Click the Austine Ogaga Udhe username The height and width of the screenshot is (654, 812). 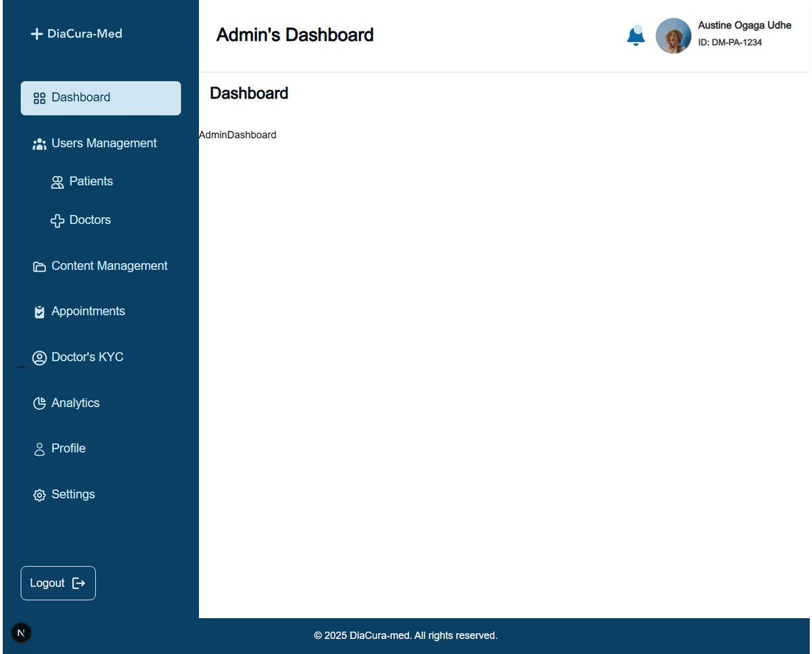[x=744, y=26]
